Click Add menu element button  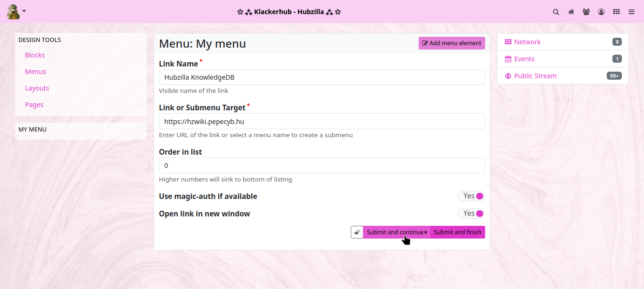pyautogui.click(x=452, y=43)
